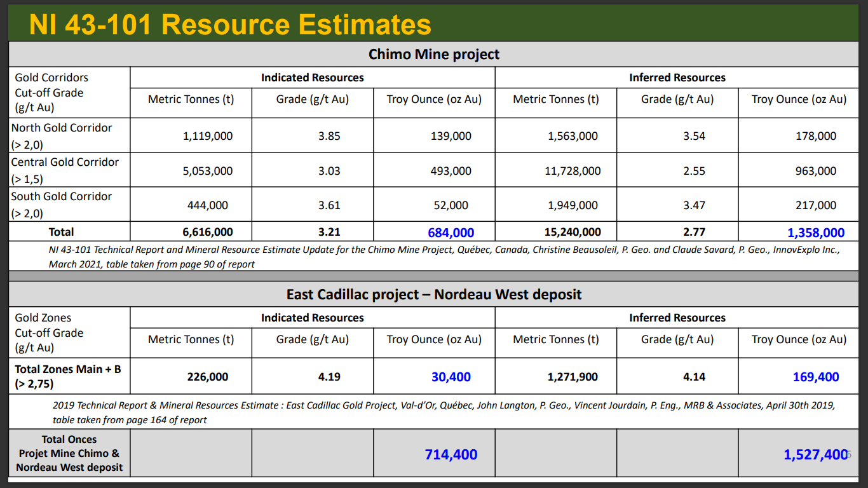Click the grade value '3.47'
The image size is (868, 488).
(694, 205)
